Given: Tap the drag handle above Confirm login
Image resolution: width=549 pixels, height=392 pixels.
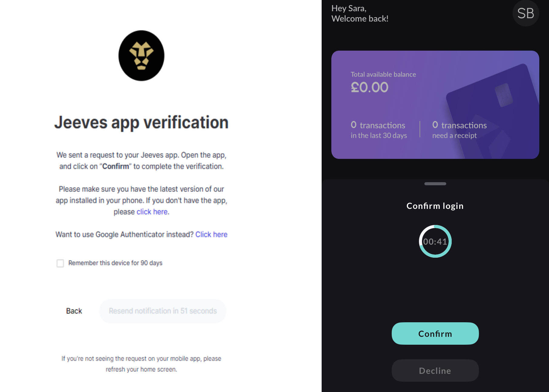Looking at the screenshot, I should 435,183.
